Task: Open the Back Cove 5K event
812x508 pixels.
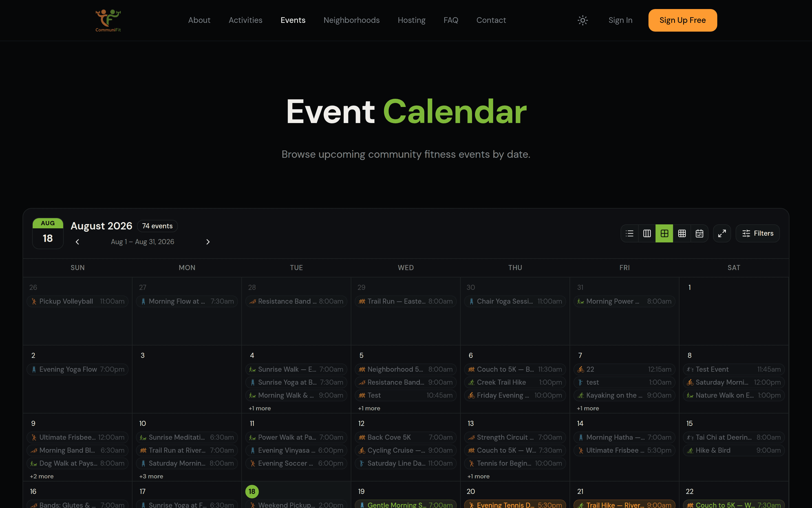Action: point(406,437)
